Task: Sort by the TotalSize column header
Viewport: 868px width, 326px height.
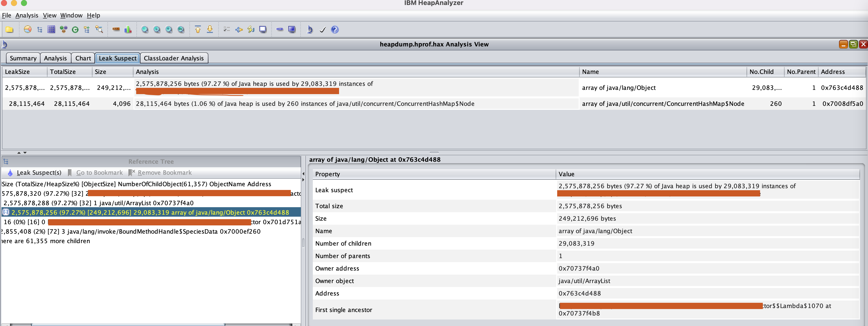Action: point(63,72)
